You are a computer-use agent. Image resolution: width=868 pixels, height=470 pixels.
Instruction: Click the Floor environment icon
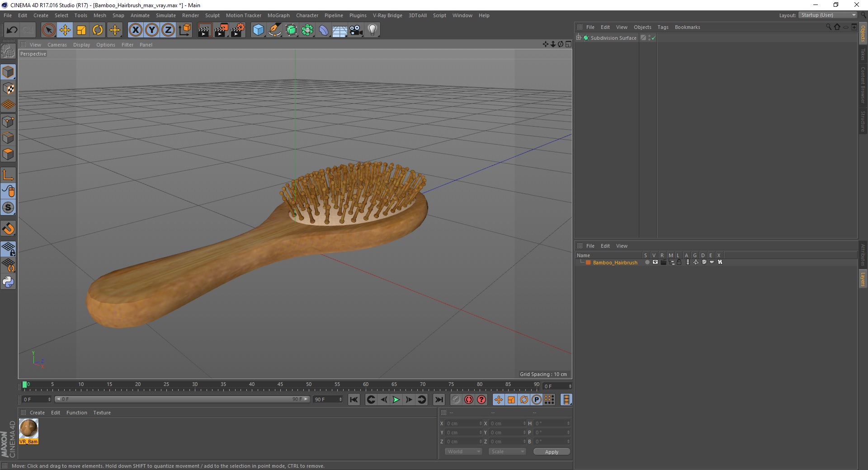[x=340, y=30]
